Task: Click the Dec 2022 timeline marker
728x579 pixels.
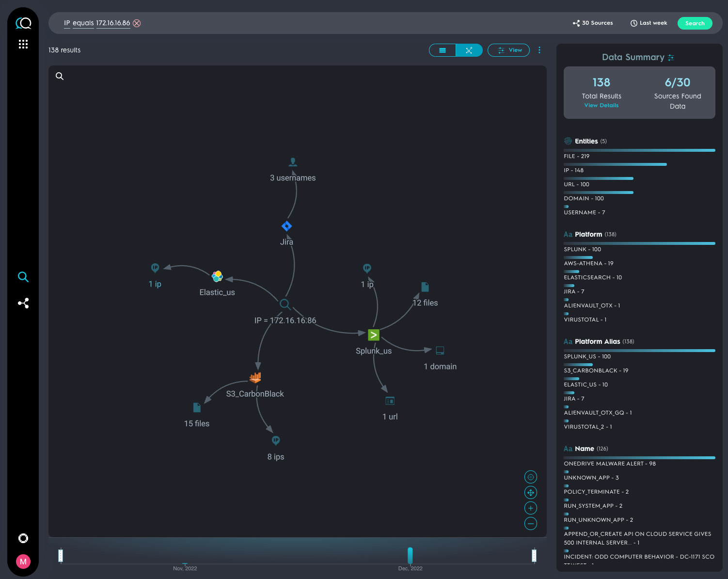Action: click(410, 556)
